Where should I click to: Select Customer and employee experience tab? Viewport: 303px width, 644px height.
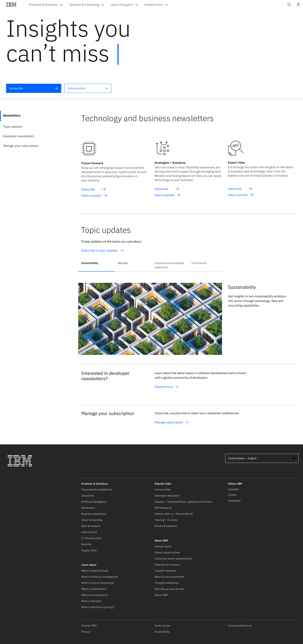click(x=169, y=265)
